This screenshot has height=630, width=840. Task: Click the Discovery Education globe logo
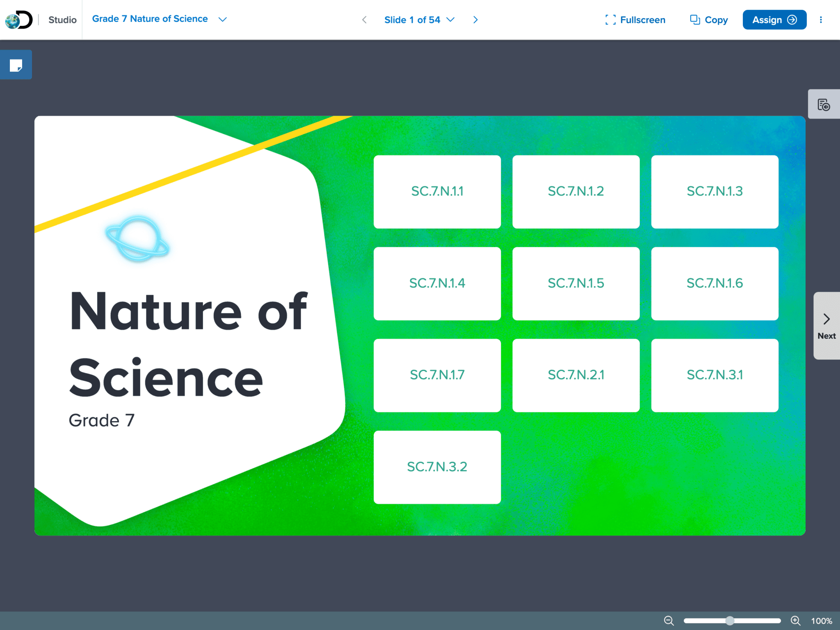point(16,19)
